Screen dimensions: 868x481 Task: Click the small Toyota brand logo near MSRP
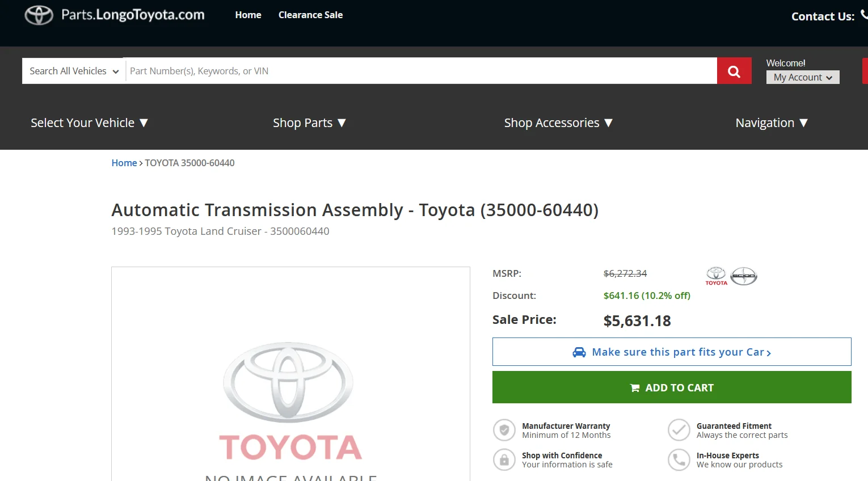(716, 276)
